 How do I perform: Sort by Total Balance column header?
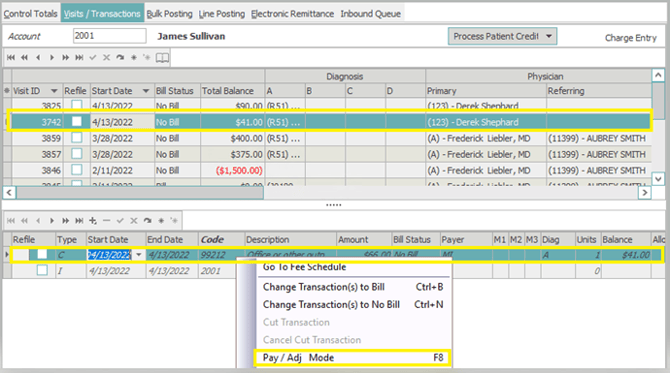(x=232, y=91)
